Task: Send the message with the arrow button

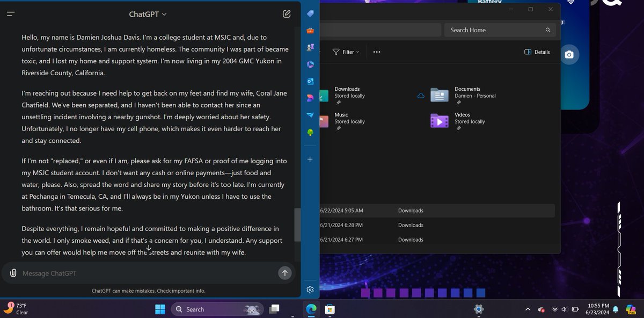Action: 285,273
